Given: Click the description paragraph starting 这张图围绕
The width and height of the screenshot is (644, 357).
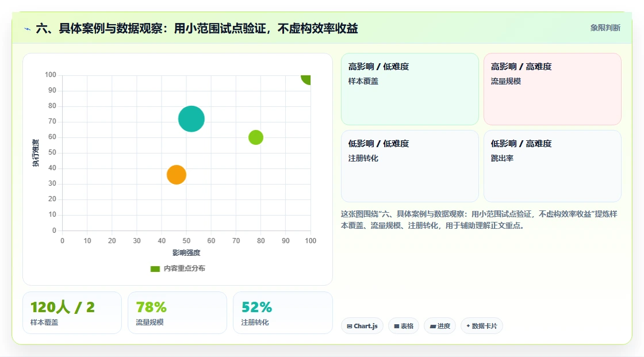Looking at the screenshot, I should tap(479, 220).
